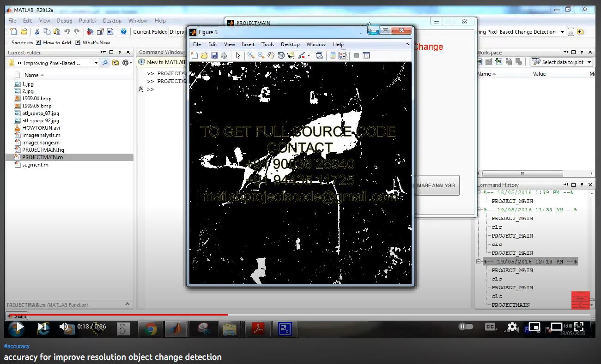
Task: Open the Debug menu in MATLAB
Action: point(64,21)
